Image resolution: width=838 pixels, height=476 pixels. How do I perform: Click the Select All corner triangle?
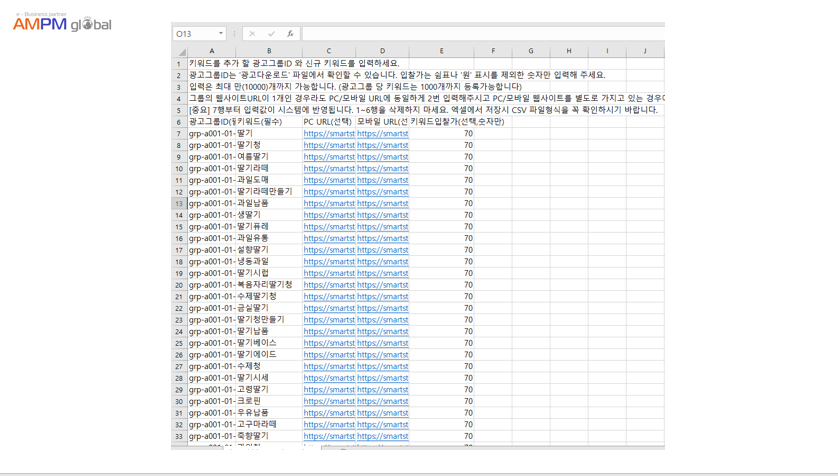[x=182, y=51]
